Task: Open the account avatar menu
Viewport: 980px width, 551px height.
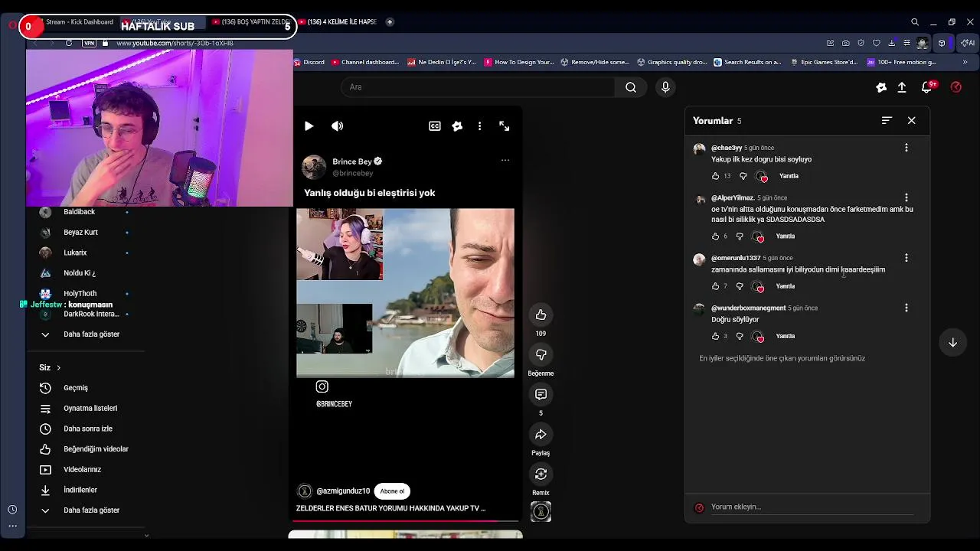Action: 955,87
